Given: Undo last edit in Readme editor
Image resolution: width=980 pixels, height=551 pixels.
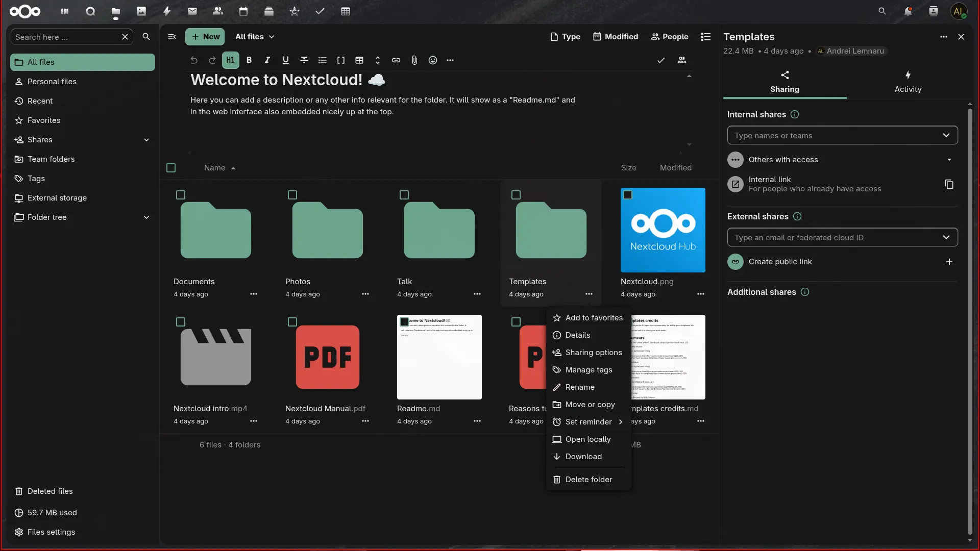Looking at the screenshot, I should point(194,60).
